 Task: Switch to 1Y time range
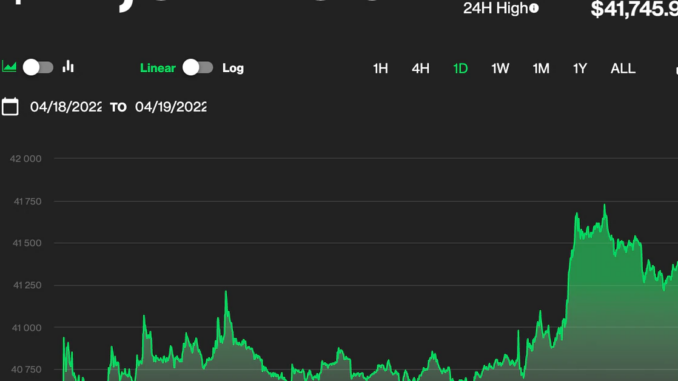coord(580,68)
